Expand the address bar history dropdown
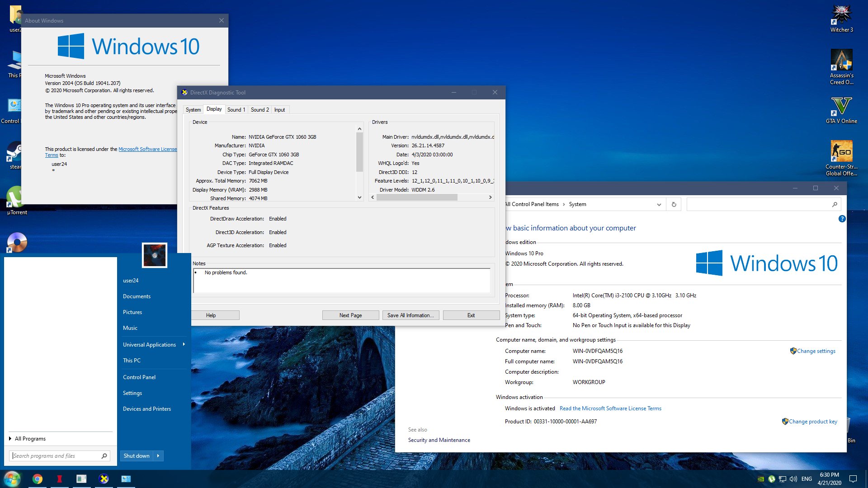Screen dimensions: 868x488 pyautogui.click(x=659, y=204)
